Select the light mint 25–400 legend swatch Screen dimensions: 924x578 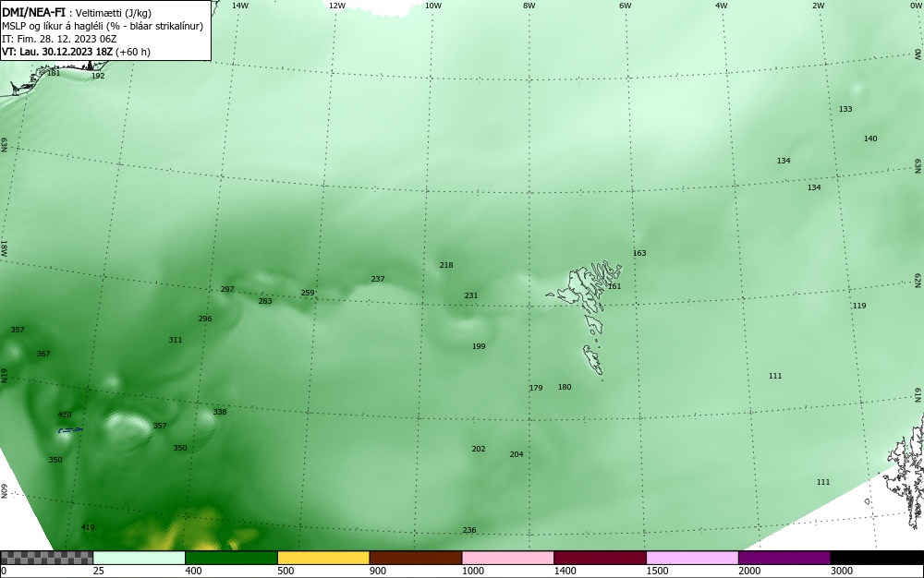pyautogui.click(x=140, y=558)
